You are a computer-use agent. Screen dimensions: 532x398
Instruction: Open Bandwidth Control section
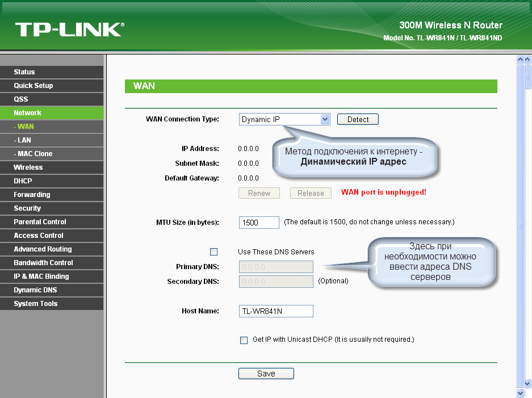pos(43,263)
